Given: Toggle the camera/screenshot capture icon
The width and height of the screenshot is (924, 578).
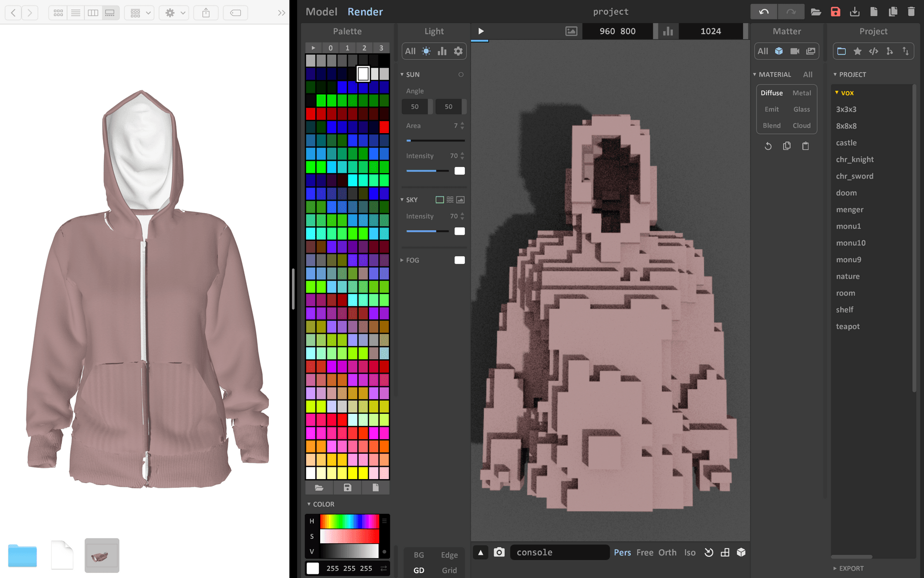Looking at the screenshot, I should [498, 552].
